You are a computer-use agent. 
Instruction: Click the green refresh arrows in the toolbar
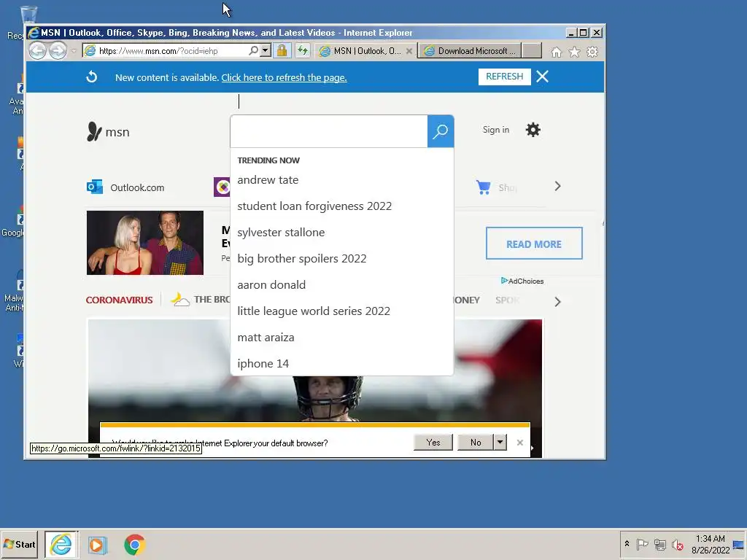[x=303, y=50]
